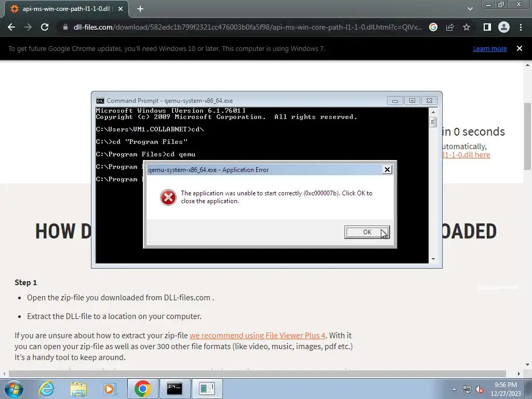Image resolution: width=532 pixels, height=399 pixels.
Task: Select the api-ms-win-core-path-l1-1-0.dll tab
Action: point(66,9)
